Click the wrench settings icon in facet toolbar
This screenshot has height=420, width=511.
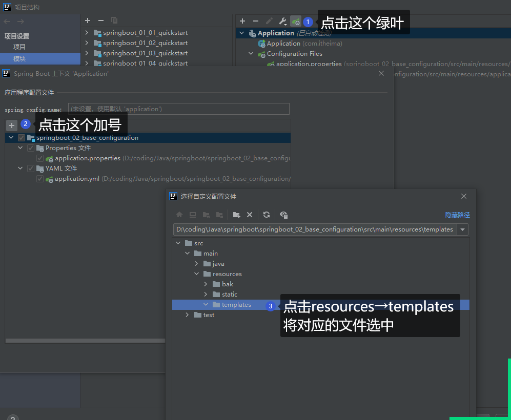pos(282,22)
